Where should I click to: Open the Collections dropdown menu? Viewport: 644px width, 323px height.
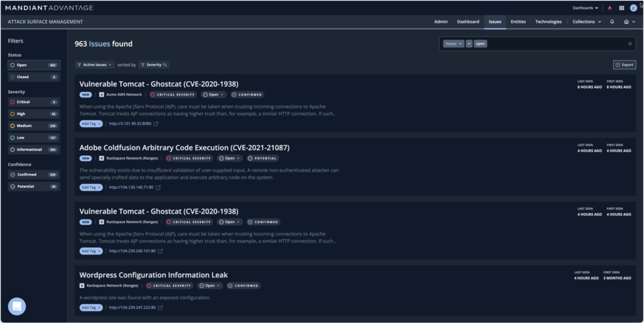[x=586, y=21]
